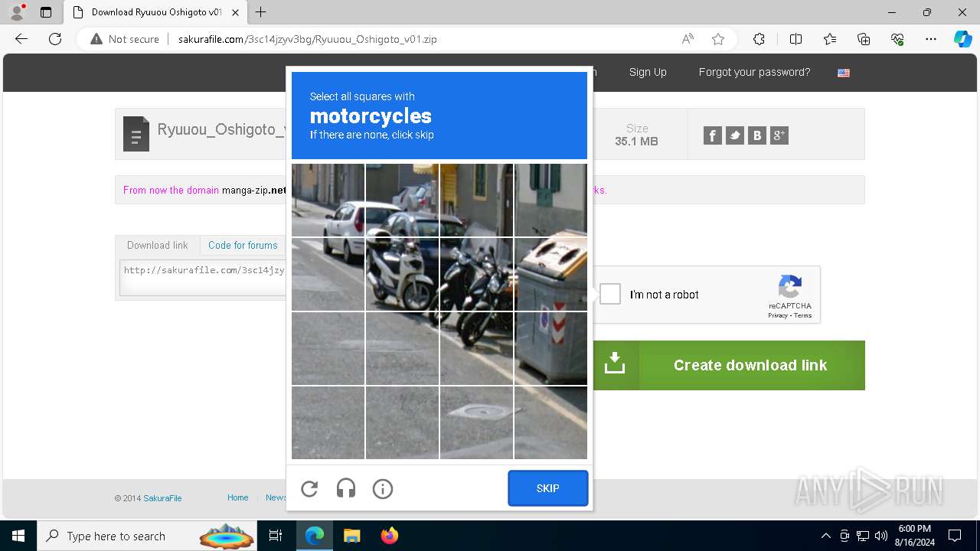Share via the B social icon

pyautogui.click(x=757, y=135)
